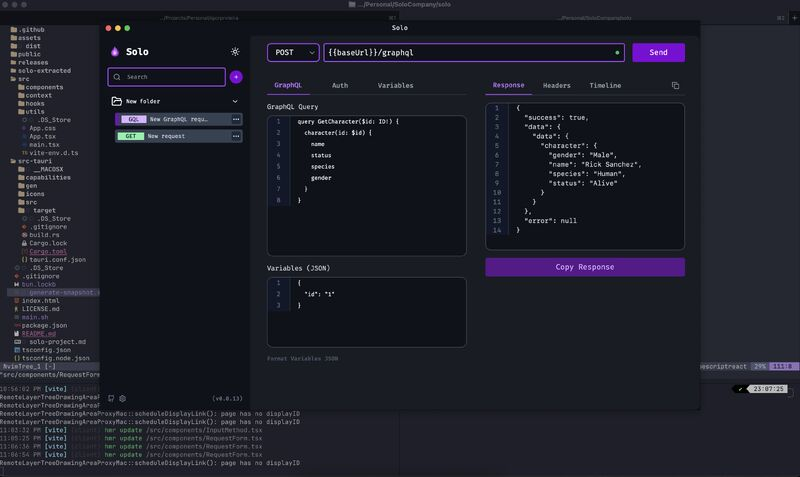Open package.json in the file tree
The height and width of the screenshot is (477, 800).
click(x=41, y=325)
